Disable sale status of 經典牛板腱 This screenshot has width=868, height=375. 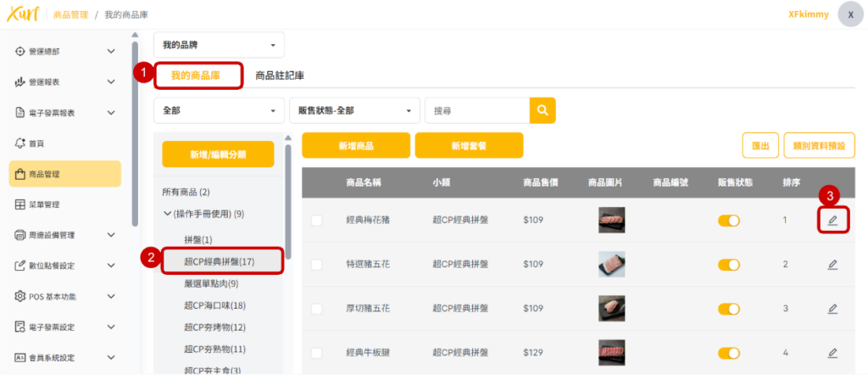[x=728, y=353]
